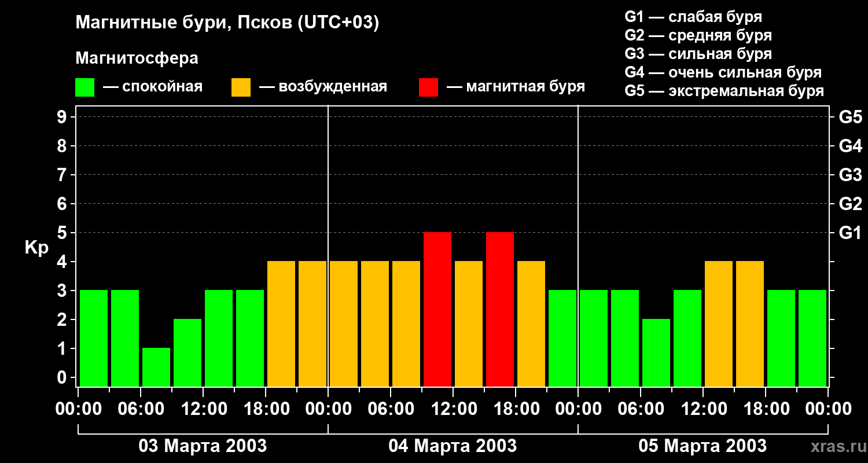Click the red bar at 15:00–18:00 on 04 March
This screenshot has height=463, width=868.
[x=500, y=309]
